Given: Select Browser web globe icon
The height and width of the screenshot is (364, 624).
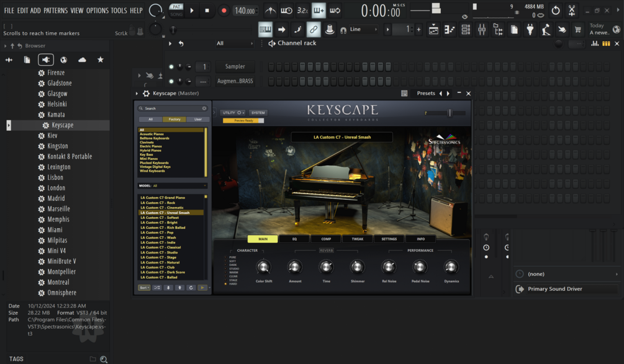Looking at the screenshot, I should point(64,60).
